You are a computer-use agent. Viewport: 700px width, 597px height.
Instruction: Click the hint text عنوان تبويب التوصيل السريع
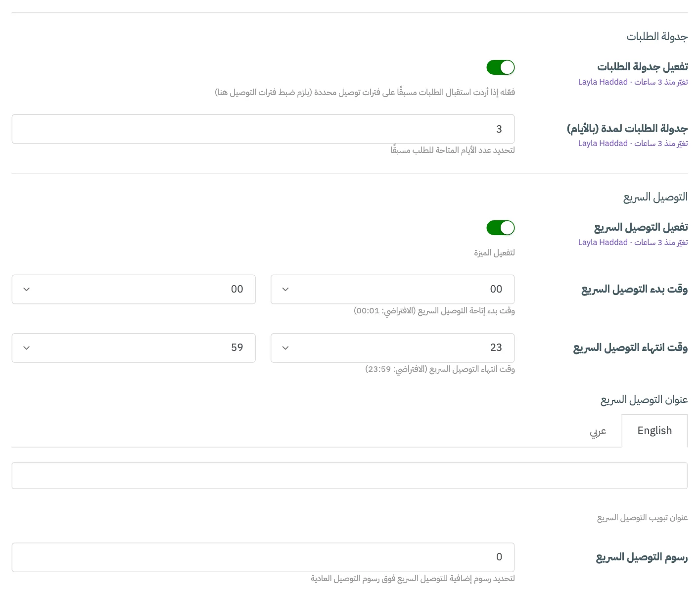tap(642, 518)
